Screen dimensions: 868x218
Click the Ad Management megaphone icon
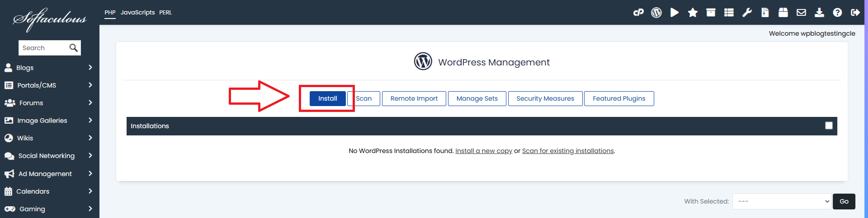pos(9,174)
